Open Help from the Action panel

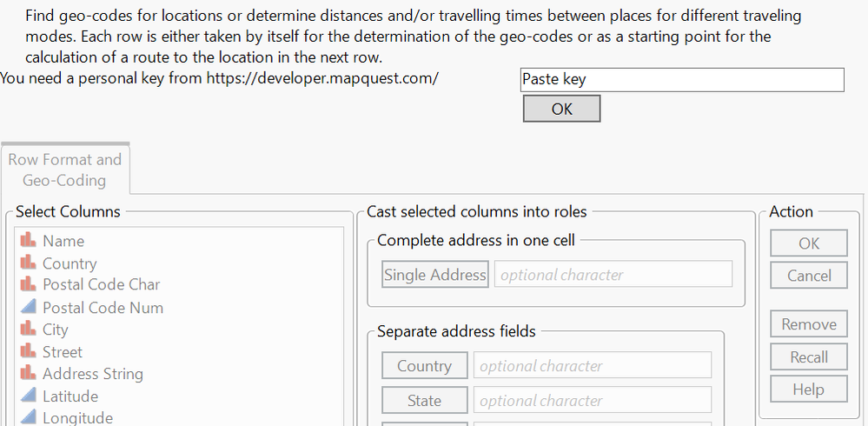point(808,389)
